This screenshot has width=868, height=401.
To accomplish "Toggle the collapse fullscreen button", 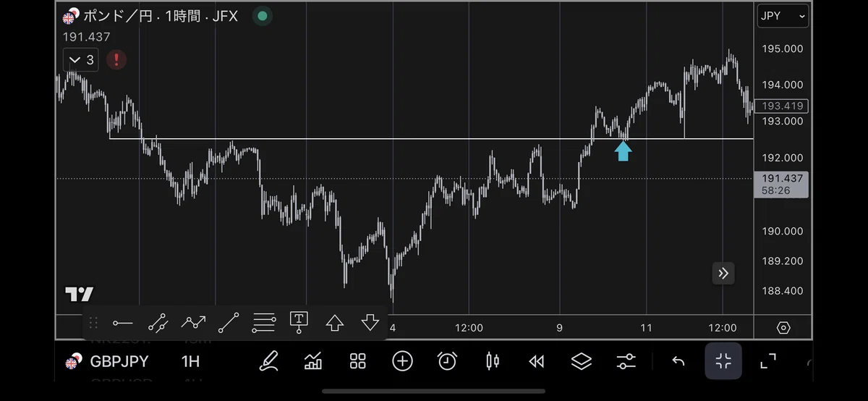I will (x=723, y=361).
